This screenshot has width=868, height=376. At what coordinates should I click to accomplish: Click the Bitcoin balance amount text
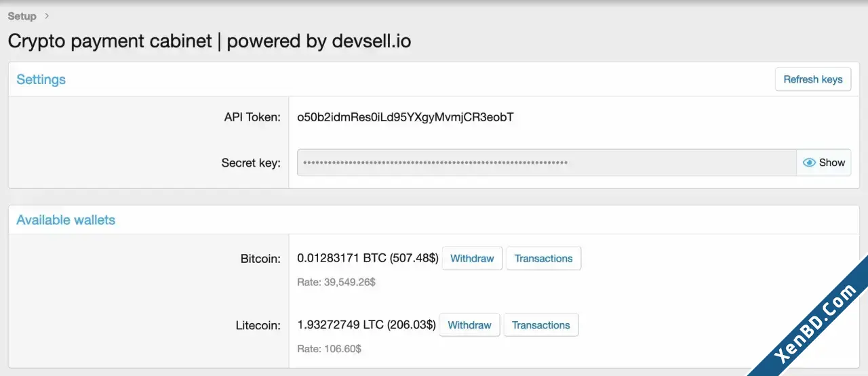tap(368, 258)
